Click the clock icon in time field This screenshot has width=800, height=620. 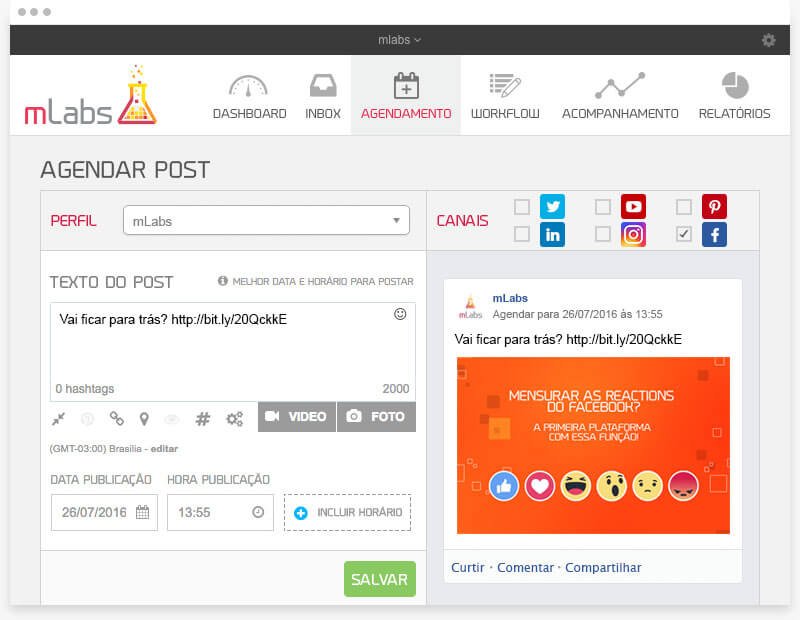coord(258,512)
